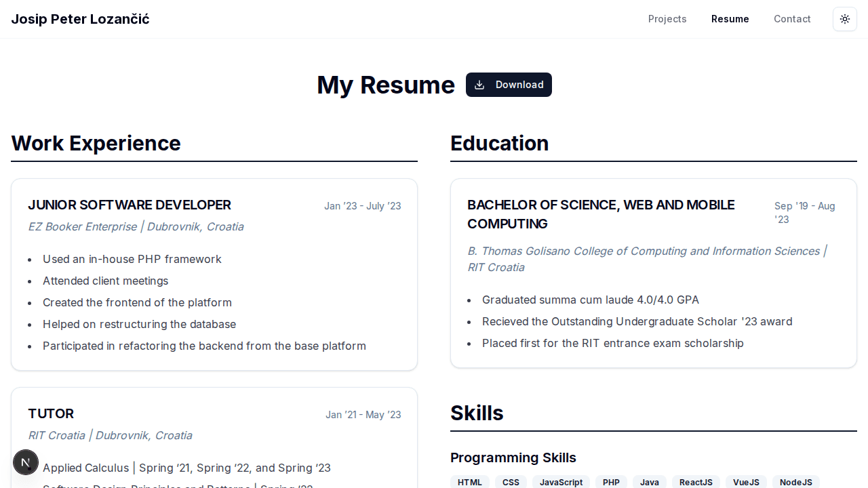Toggle the light/dark theme sun icon
This screenshot has width=868, height=488.
click(845, 19)
